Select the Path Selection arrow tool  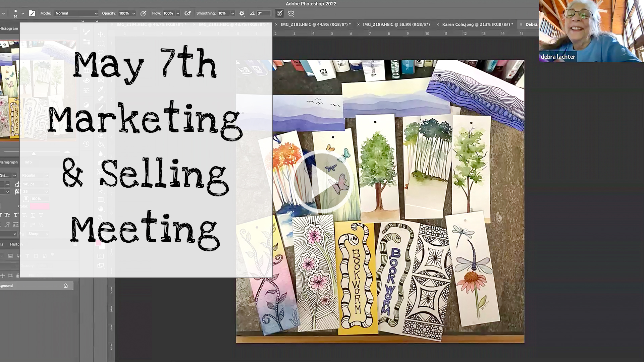pos(100,190)
